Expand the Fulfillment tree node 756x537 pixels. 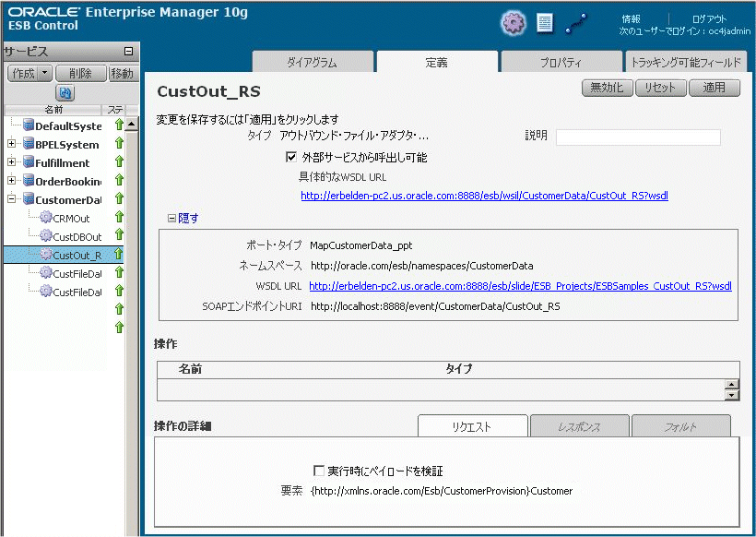click(12, 162)
